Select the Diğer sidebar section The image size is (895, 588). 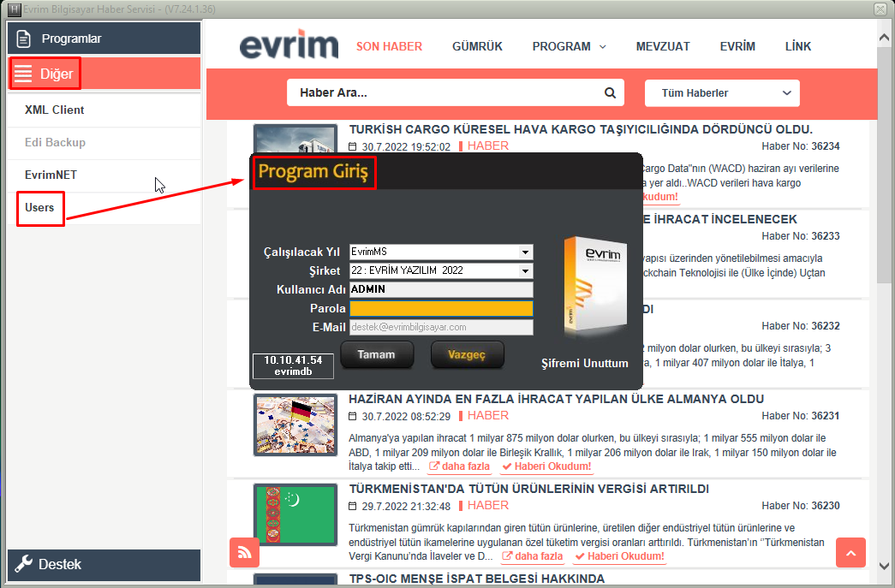click(x=104, y=74)
